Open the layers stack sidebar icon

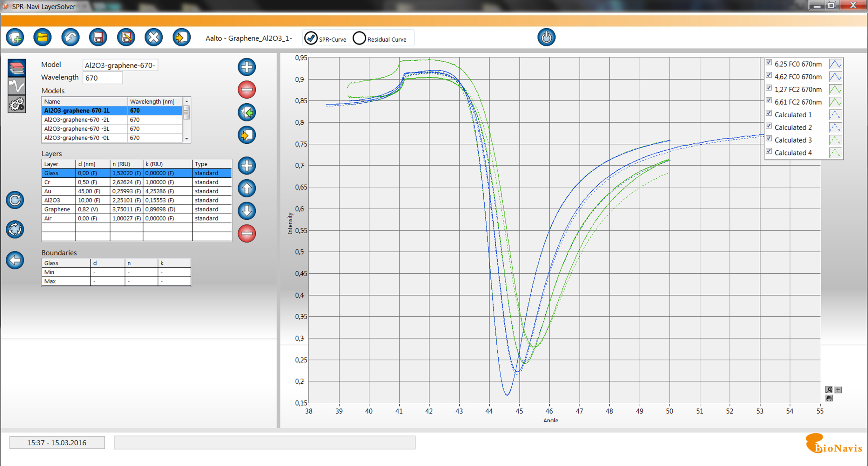click(17, 68)
